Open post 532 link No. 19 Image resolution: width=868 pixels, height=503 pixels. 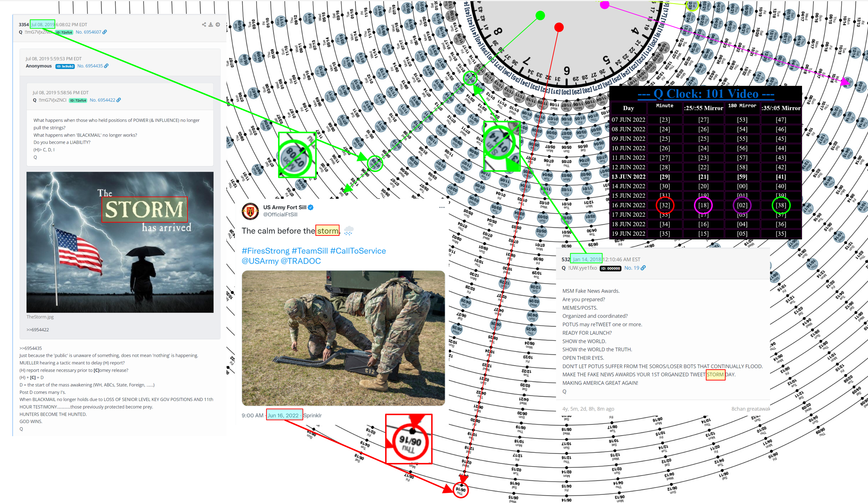[x=632, y=268]
